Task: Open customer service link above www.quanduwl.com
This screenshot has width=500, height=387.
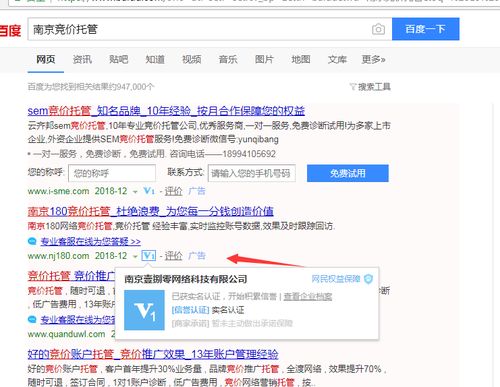Action: [78, 320]
